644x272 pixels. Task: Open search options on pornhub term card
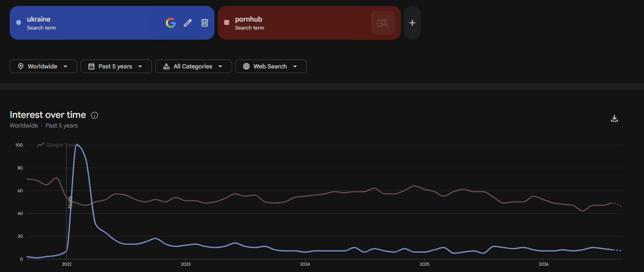[x=383, y=23]
